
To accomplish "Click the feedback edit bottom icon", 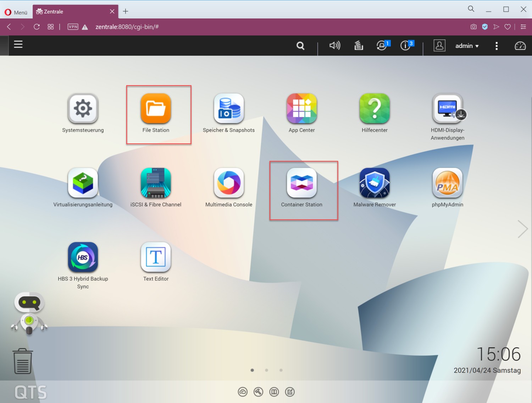I will point(290,392).
